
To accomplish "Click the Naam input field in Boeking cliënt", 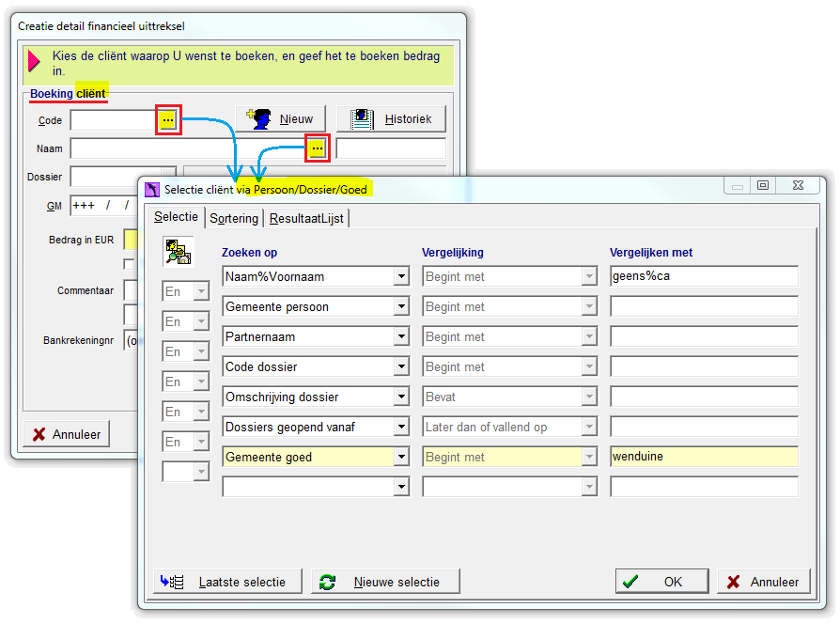I will (189, 148).
